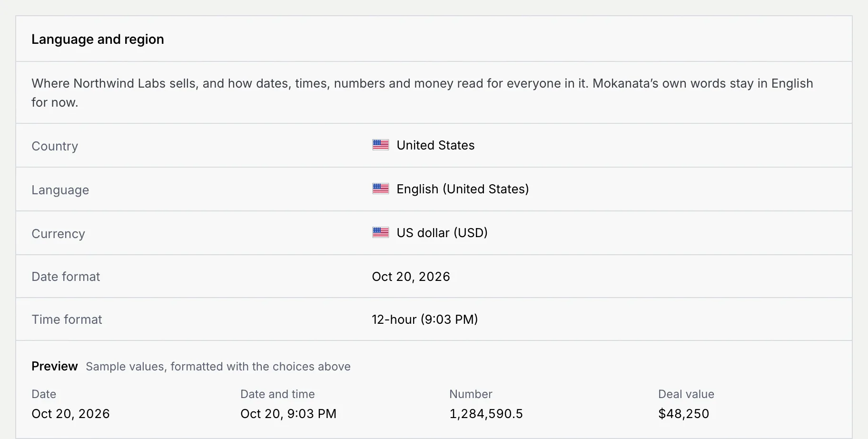
Task: Click the 'Deal value' preview label
Action: click(x=686, y=394)
